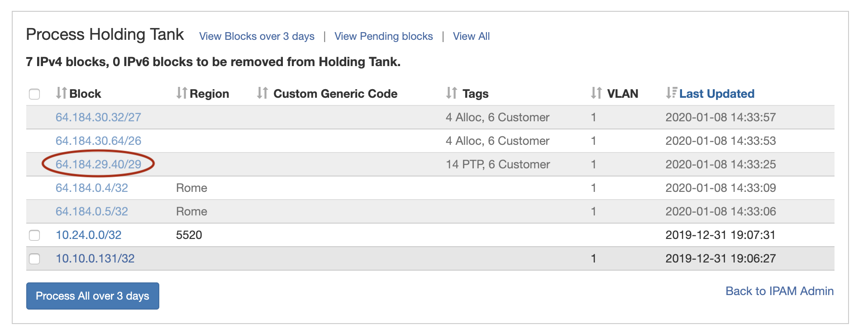Click the Region column sort icon
This screenshot has width=868, height=334.
coord(181,93)
